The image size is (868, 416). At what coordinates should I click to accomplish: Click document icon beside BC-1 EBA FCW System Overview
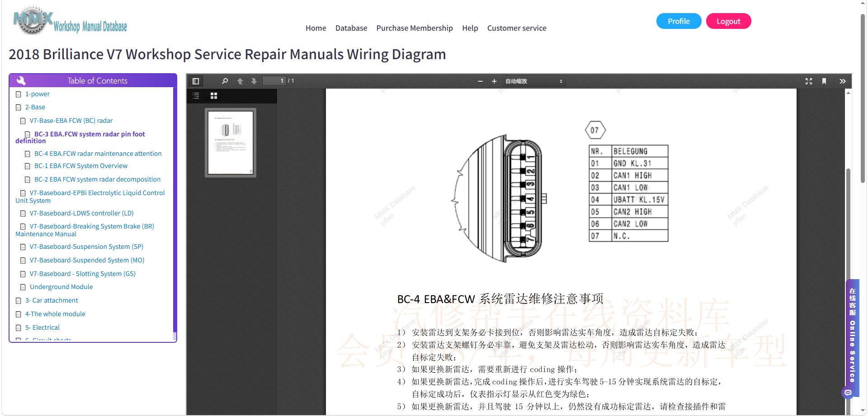(x=28, y=166)
